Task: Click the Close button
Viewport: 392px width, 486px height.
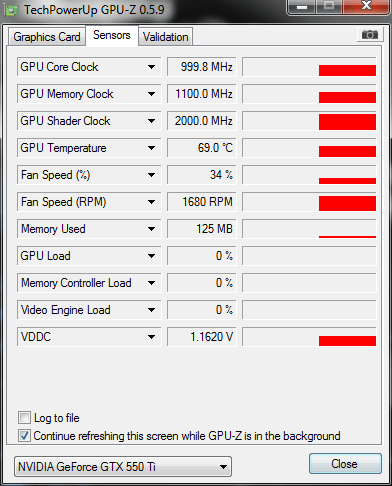Action: click(x=345, y=464)
